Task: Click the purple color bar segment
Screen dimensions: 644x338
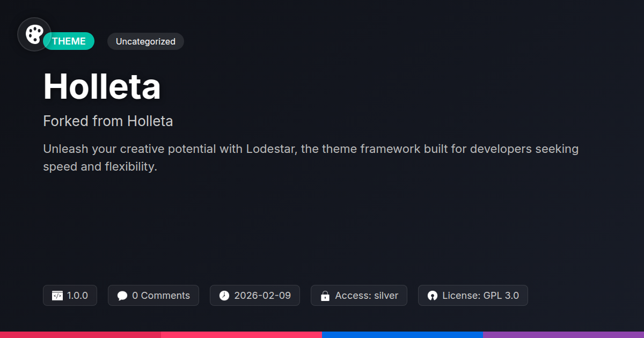Action: tap(563, 334)
